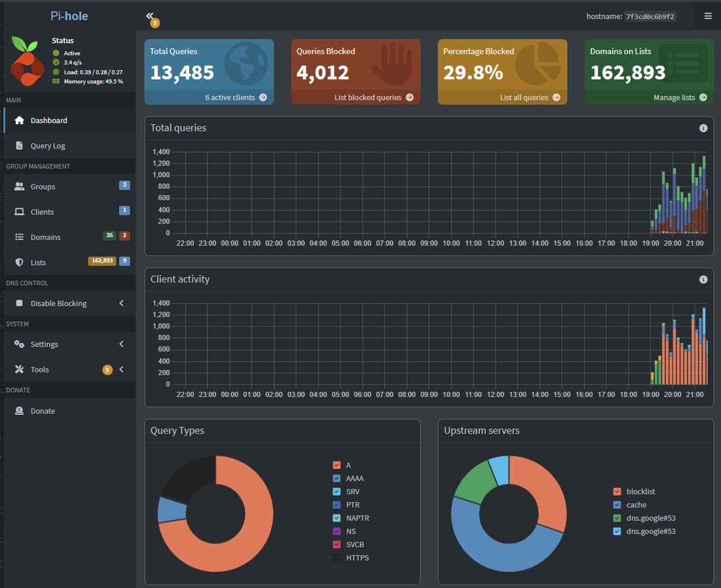
Task: Expand the Settings submenu chevron
Action: (121, 344)
